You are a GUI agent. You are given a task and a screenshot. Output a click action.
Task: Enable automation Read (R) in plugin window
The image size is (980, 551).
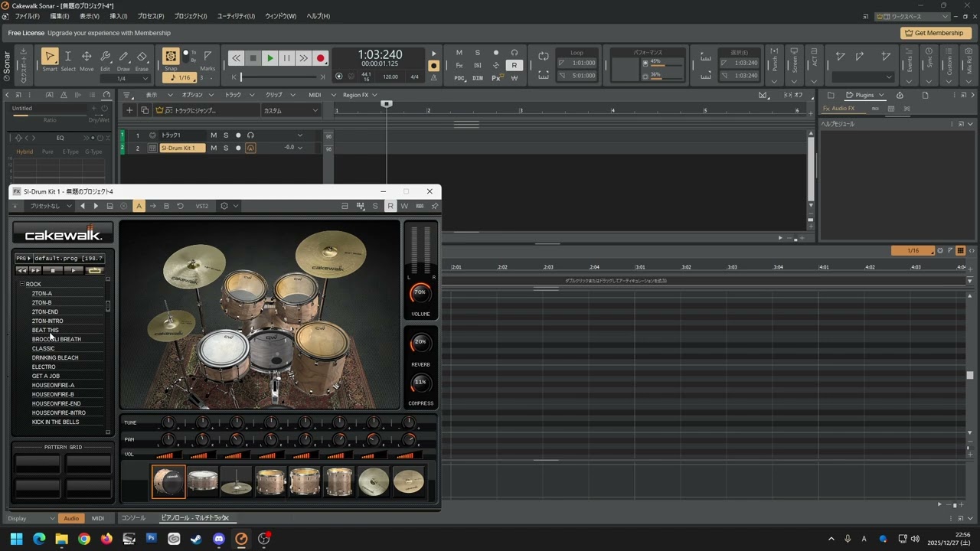click(x=390, y=206)
